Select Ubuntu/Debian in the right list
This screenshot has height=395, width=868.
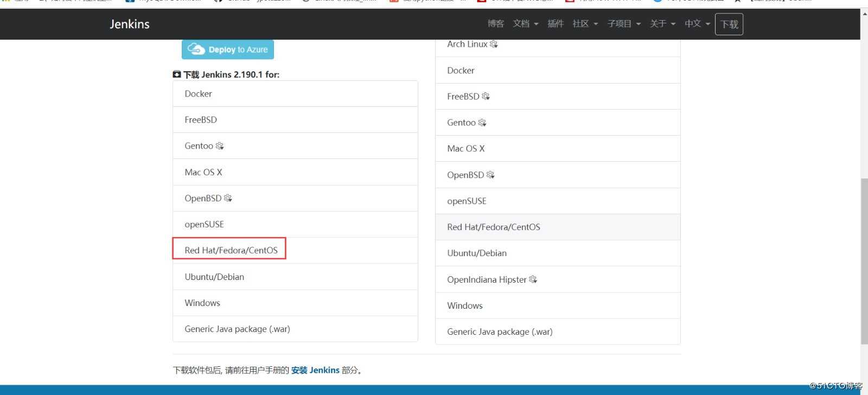click(558, 253)
